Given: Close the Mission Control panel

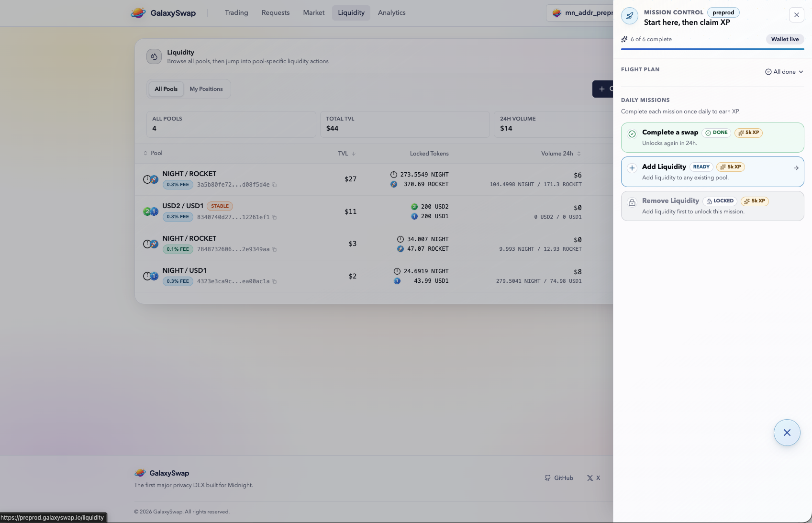Looking at the screenshot, I should pyautogui.click(x=796, y=15).
